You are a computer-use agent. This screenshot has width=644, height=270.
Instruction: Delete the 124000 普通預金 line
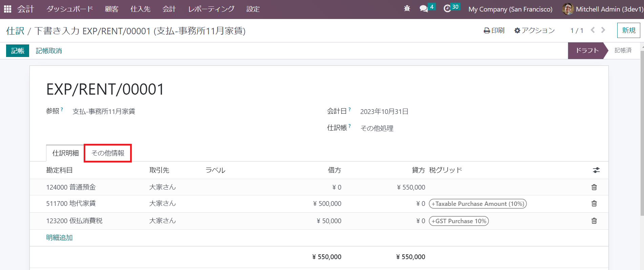pos(594,187)
